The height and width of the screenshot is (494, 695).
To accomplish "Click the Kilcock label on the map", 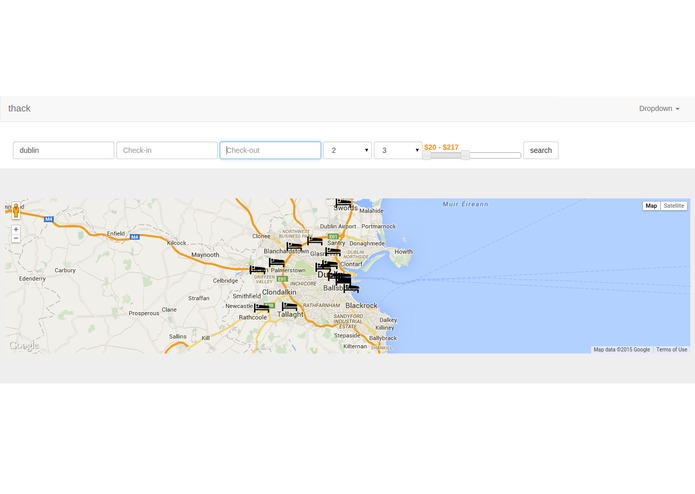I will 176,243.
